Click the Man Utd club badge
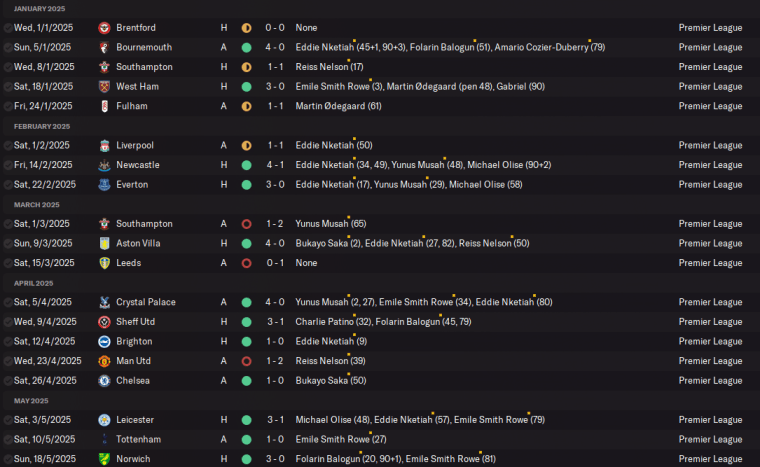The width and height of the screenshot is (760, 467). coord(105,361)
